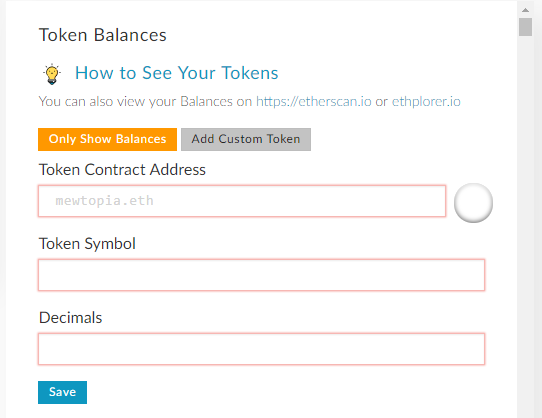
Task: Click the Token Balances heading
Action: [103, 35]
